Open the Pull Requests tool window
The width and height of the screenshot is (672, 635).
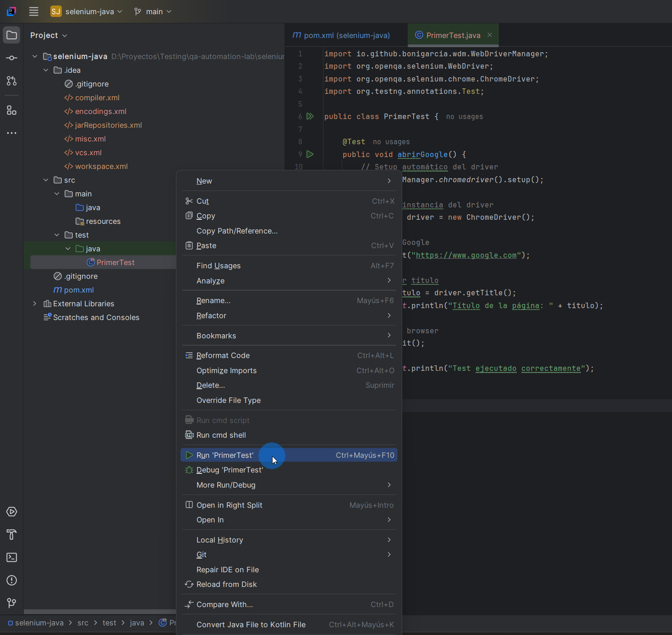click(x=11, y=81)
